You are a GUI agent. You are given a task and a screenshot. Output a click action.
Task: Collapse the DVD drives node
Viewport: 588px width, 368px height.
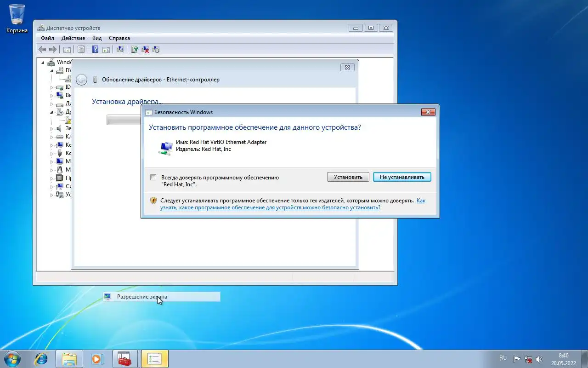[51, 71]
